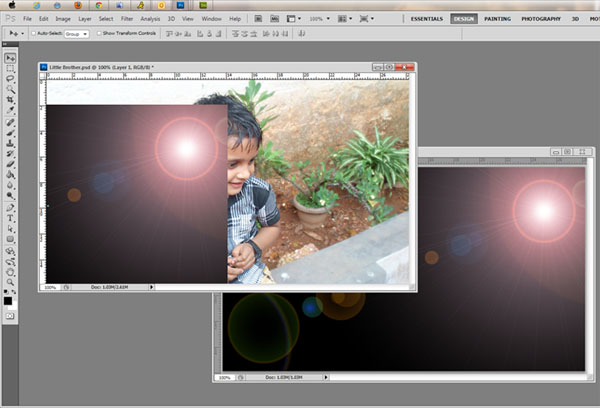Select the Move tool in the toolbox
This screenshot has height=408, width=600.
tap(10, 58)
